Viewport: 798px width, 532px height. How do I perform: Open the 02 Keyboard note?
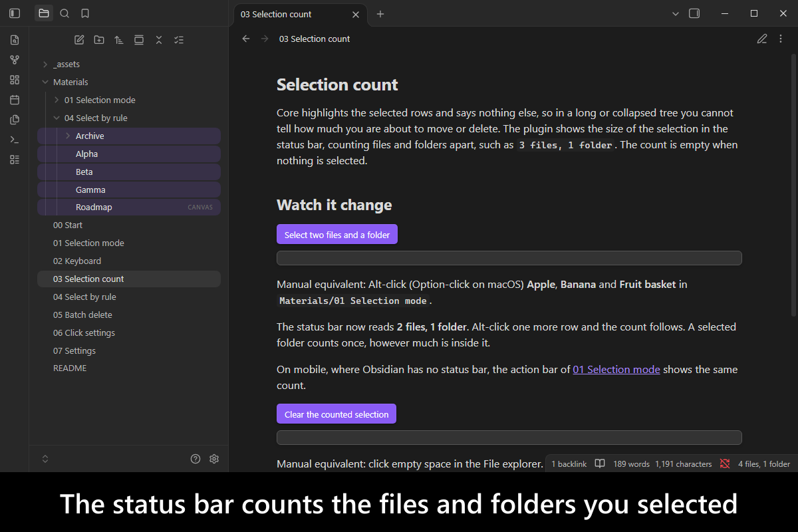128,261
